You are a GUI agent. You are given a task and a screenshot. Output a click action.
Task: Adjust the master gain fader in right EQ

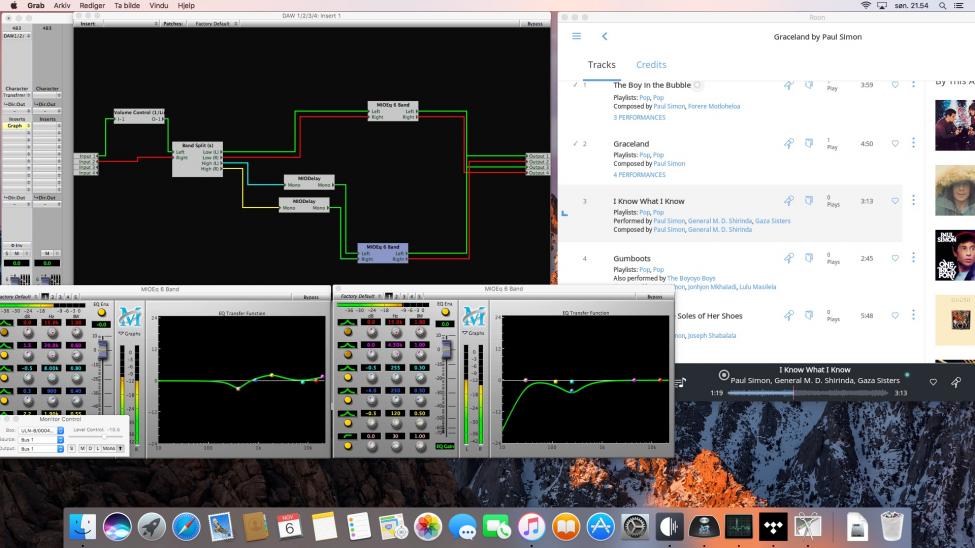tap(446, 348)
